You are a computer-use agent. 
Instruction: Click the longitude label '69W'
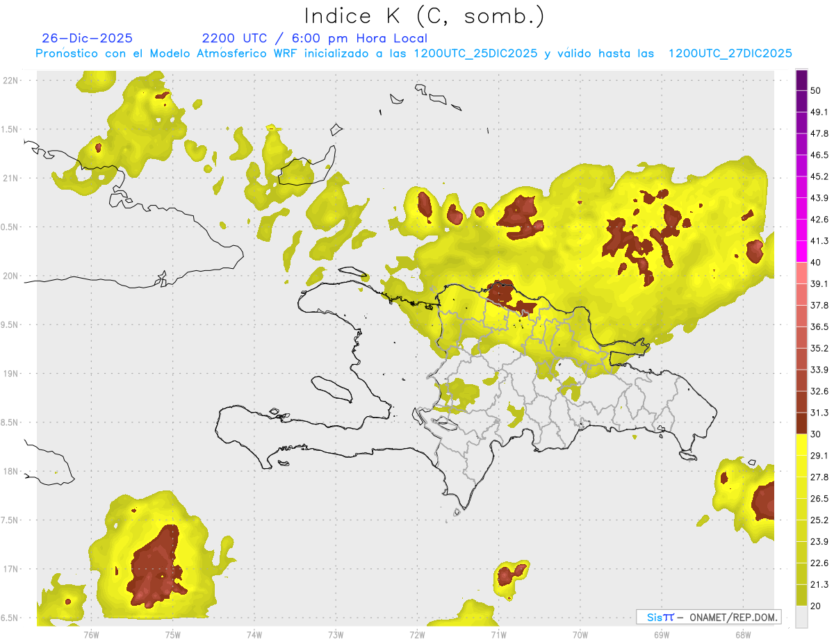662,635
